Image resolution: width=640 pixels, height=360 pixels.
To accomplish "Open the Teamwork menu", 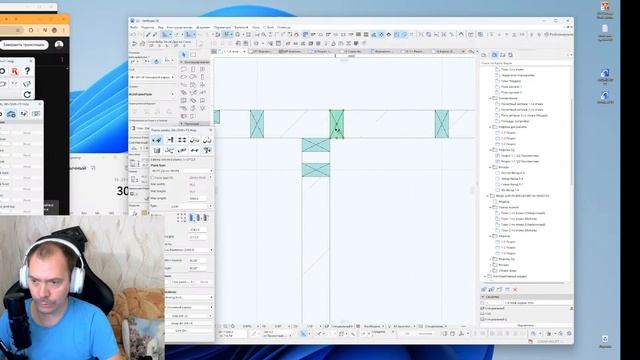I will pyautogui.click(x=241, y=27).
